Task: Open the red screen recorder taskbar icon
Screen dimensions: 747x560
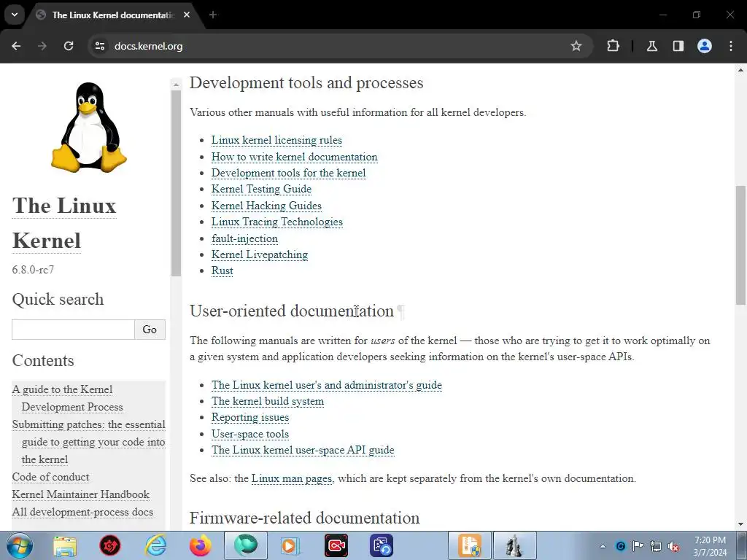Action: (x=336, y=545)
